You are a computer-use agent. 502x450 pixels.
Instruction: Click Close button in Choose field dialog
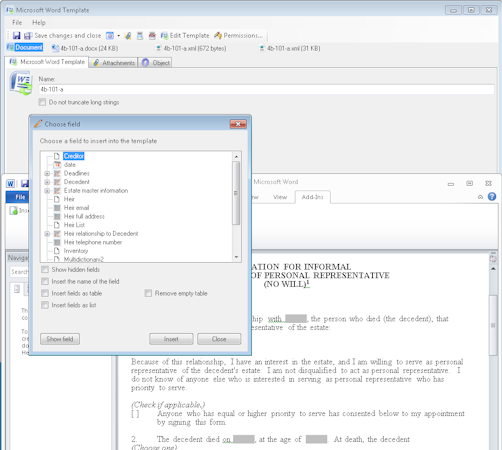coord(219,339)
